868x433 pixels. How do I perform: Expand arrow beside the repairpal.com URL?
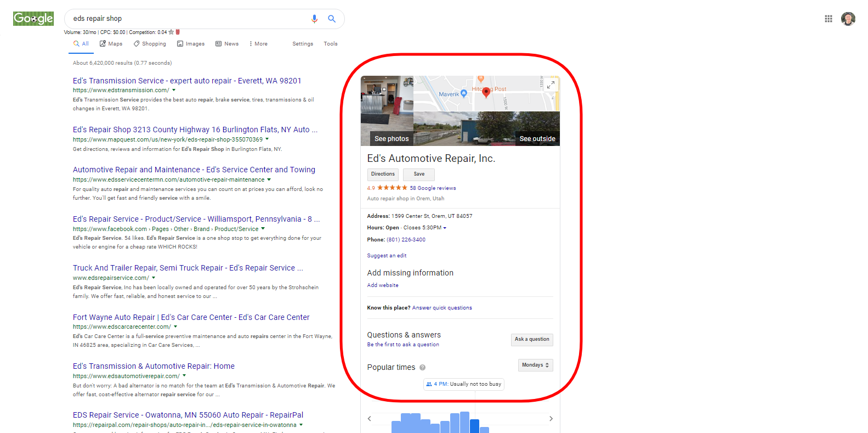(x=301, y=425)
